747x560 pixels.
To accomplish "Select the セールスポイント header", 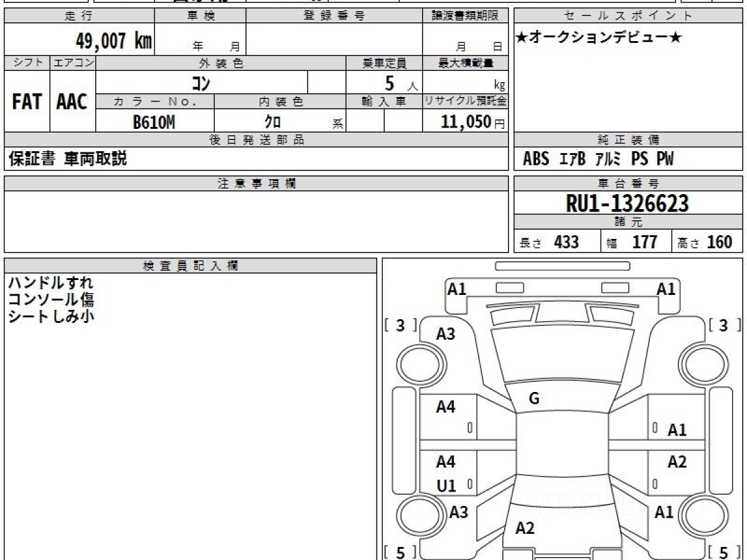I will pyautogui.click(x=628, y=16).
